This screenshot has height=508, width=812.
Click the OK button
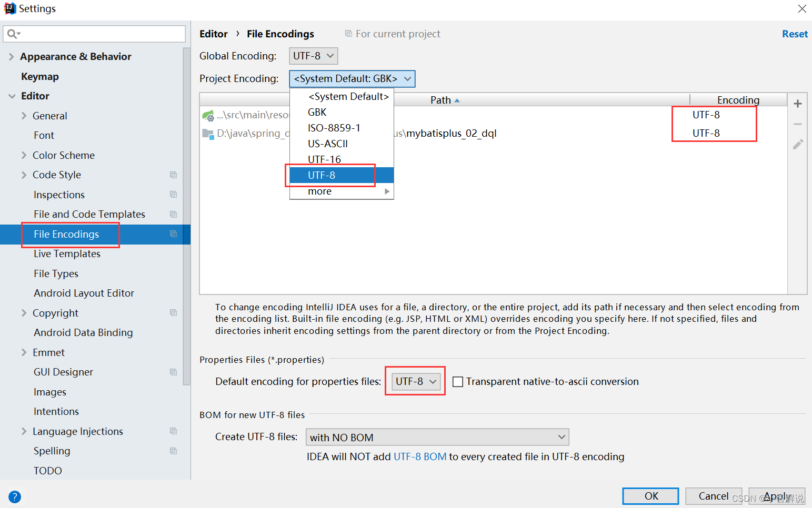point(650,496)
